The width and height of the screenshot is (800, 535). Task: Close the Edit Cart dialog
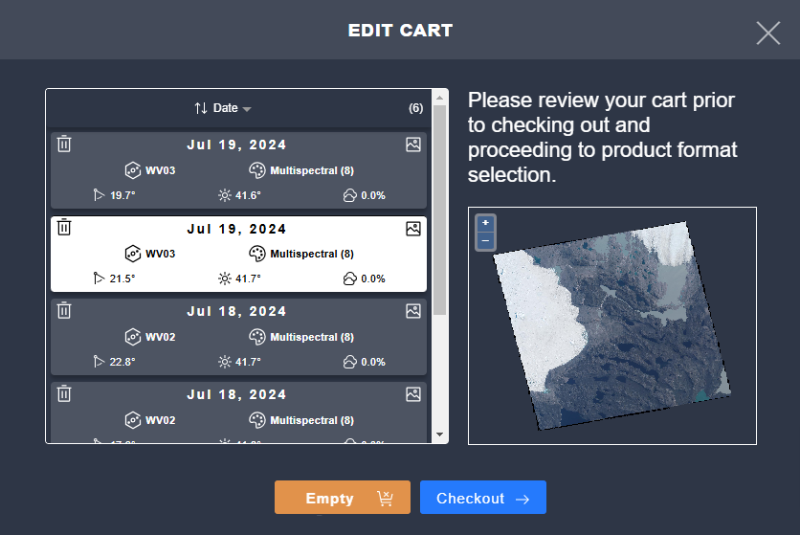pyautogui.click(x=768, y=33)
